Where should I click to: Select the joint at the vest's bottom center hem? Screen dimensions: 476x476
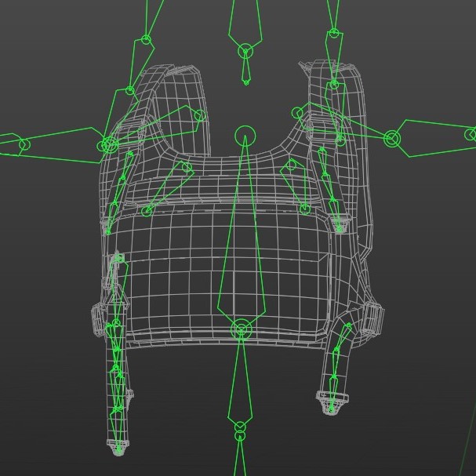click(242, 329)
